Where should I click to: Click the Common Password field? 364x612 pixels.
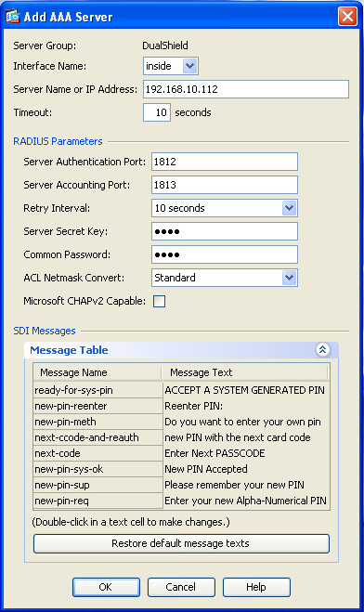pos(225,254)
